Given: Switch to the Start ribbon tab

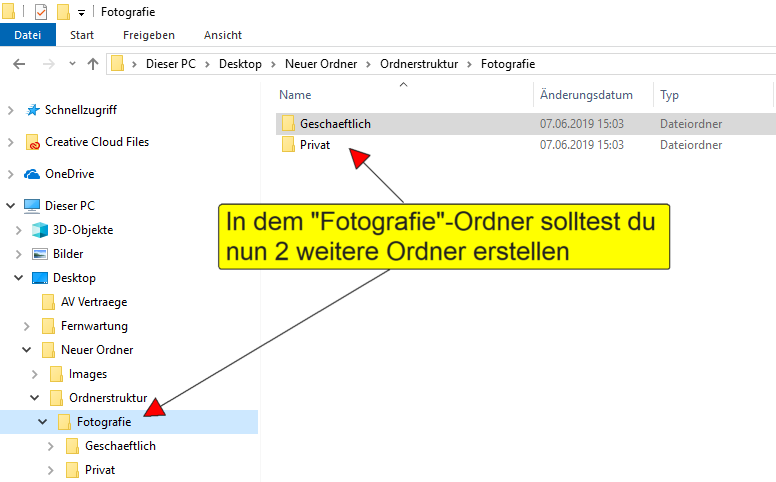Looking at the screenshot, I should [x=82, y=35].
